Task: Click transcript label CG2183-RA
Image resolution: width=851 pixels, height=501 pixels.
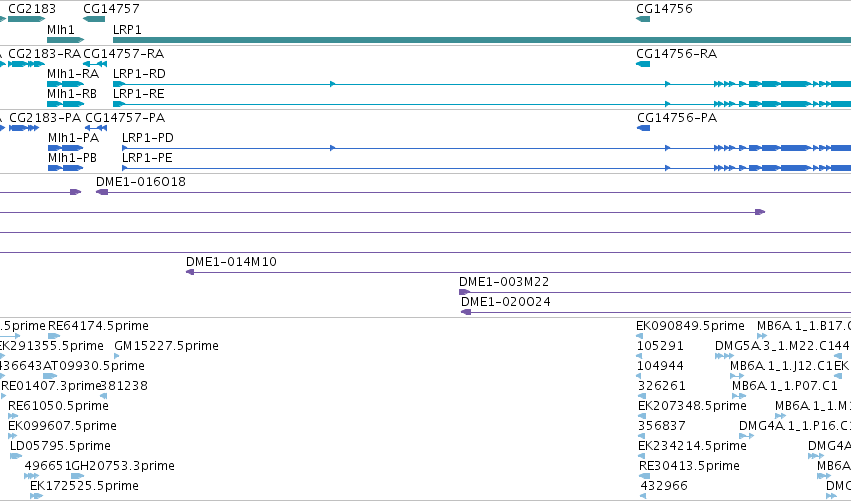Action: click(x=45, y=54)
